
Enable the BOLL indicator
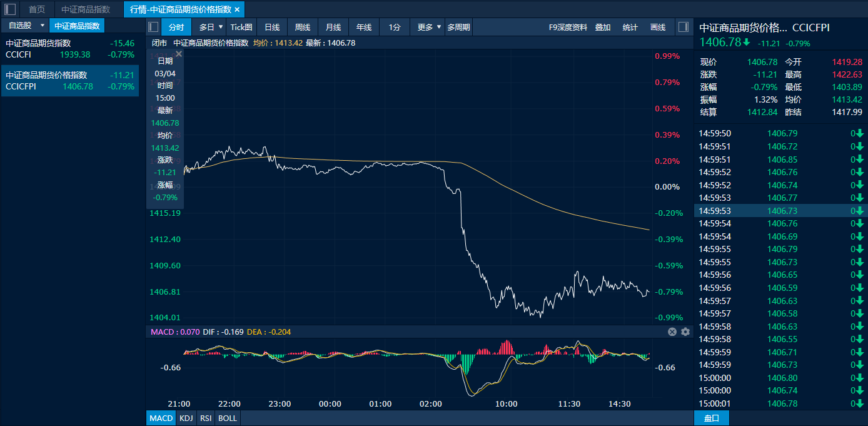click(x=227, y=418)
